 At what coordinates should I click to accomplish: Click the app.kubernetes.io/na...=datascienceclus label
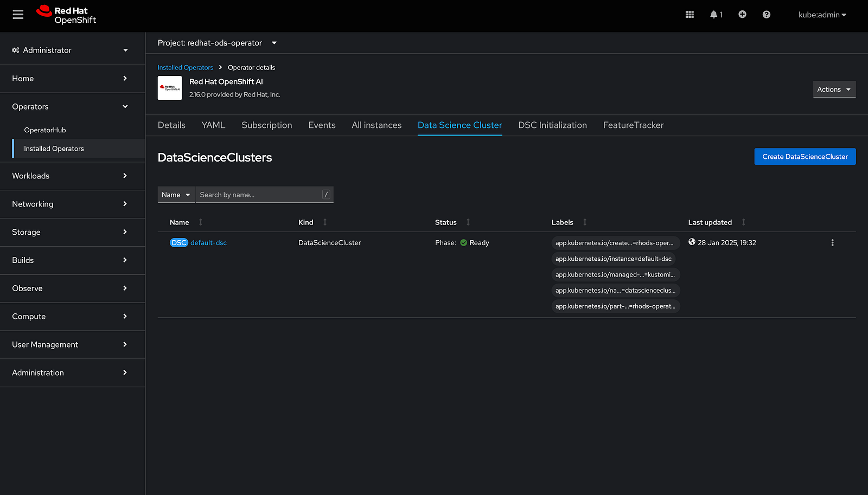(x=616, y=290)
